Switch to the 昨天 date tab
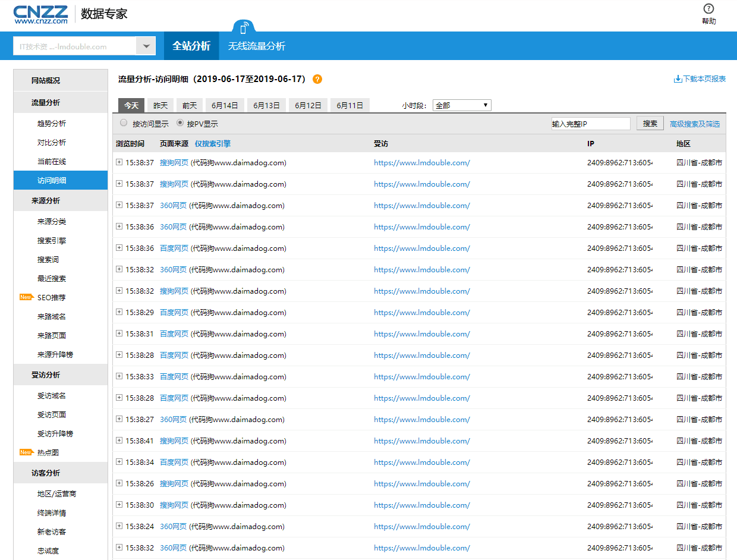The height and width of the screenshot is (560, 737). click(x=160, y=105)
